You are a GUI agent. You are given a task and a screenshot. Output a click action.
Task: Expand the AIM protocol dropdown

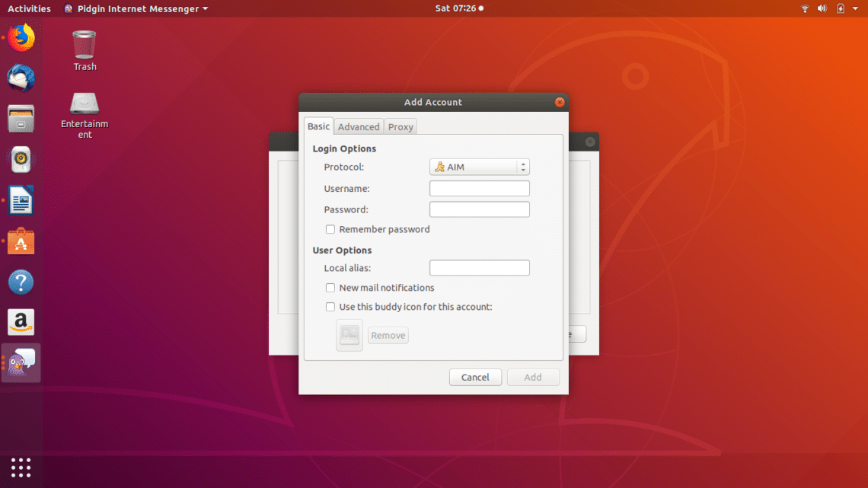(479, 167)
